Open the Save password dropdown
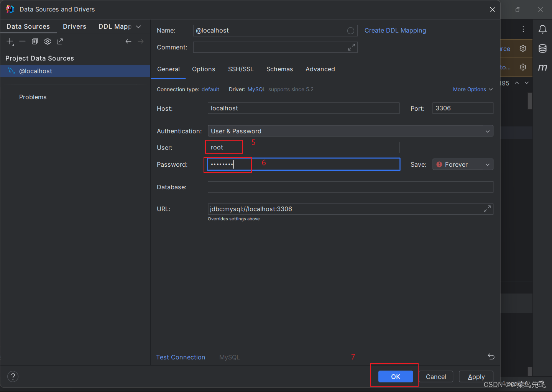Image resolution: width=552 pixels, height=392 pixels. click(x=463, y=164)
